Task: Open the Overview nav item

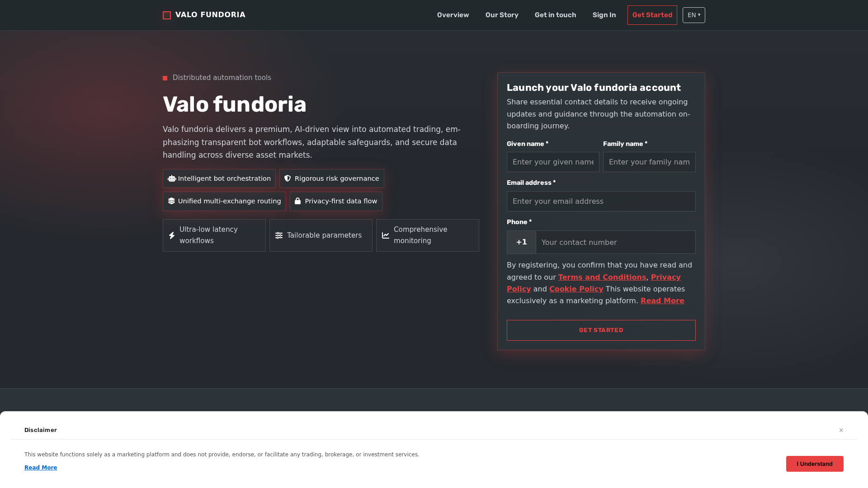Action: [x=453, y=15]
